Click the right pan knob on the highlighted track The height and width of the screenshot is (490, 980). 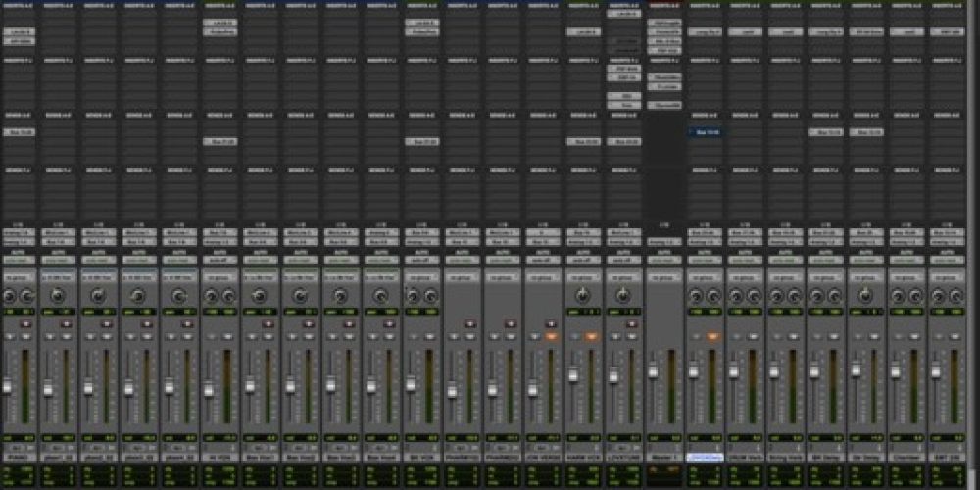(712, 295)
